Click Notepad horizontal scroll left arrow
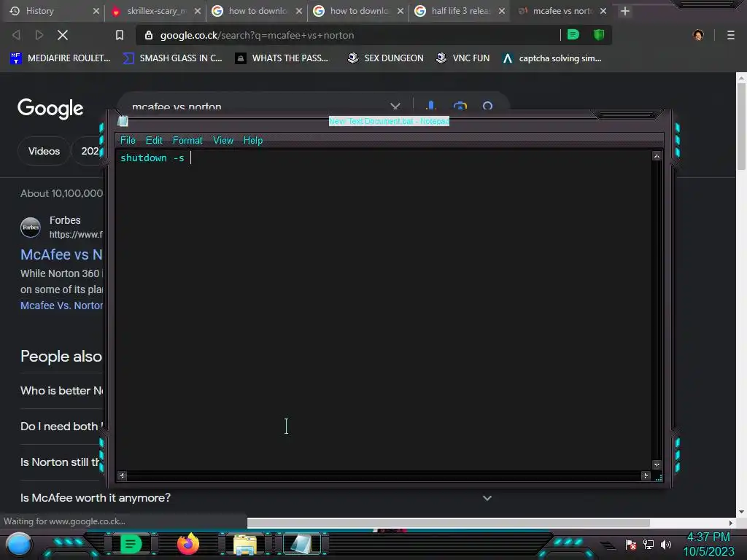Image resolution: width=747 pixels, height=560 pixels. point(123,475)
